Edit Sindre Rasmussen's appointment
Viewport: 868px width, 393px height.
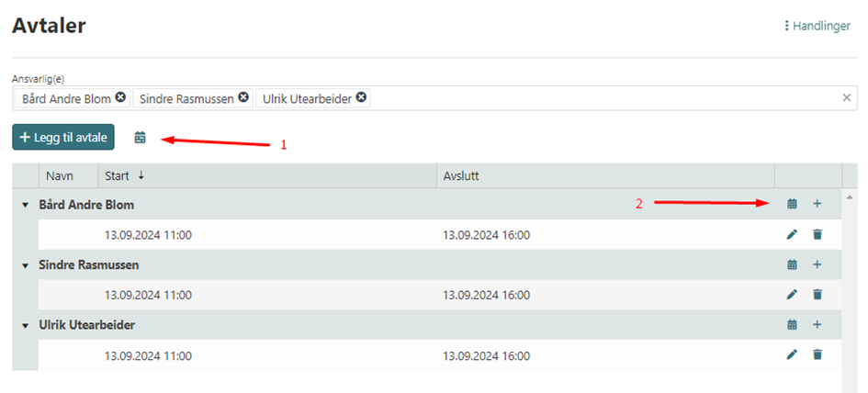792,295
